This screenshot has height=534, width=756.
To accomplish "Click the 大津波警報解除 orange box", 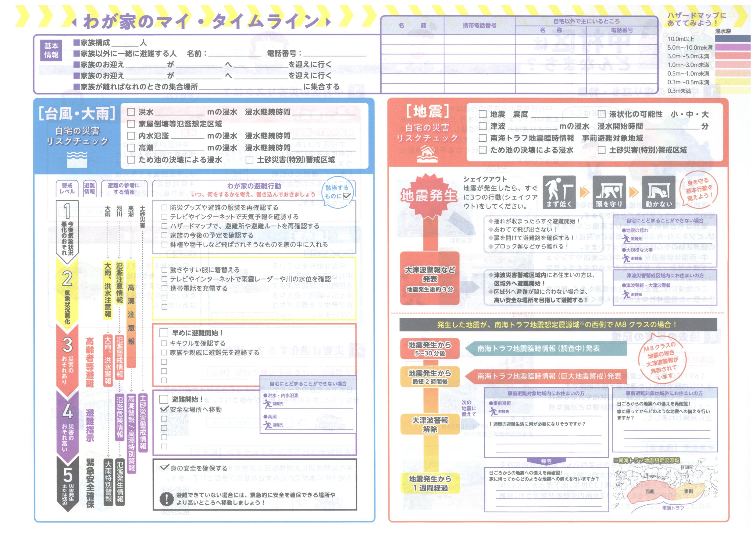I will [x=430, y=424].
